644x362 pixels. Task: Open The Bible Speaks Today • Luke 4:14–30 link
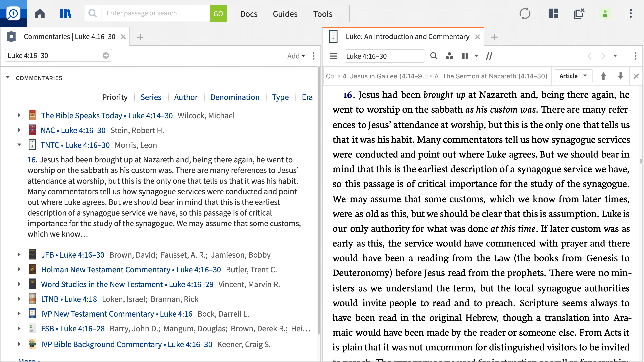tap(107, 115)
